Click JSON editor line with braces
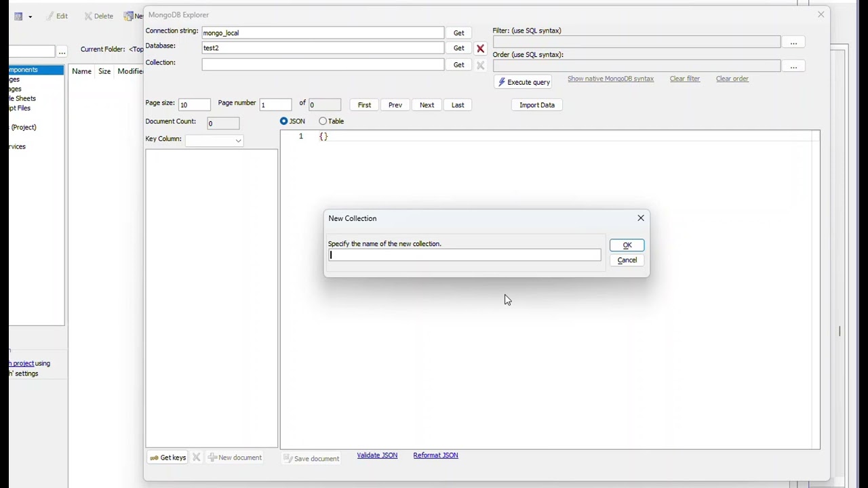Viewport: 868px width, 488px height. (x=550, y=136)
